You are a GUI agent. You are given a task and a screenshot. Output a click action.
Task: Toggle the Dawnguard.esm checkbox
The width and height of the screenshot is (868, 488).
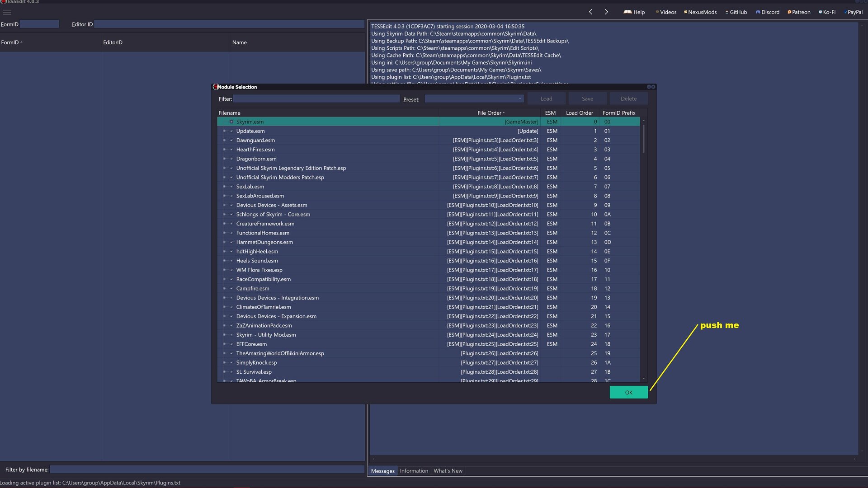click(231, 140)
